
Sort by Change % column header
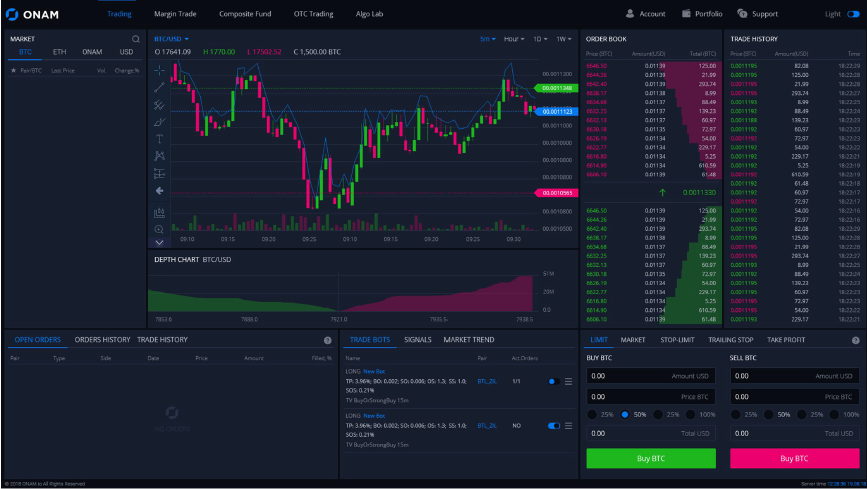point(127,70)
